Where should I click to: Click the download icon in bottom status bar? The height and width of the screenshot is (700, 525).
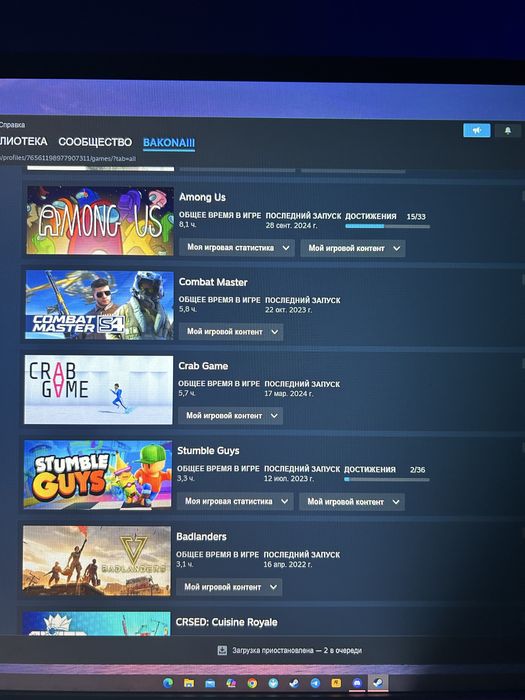coord(222,650)
